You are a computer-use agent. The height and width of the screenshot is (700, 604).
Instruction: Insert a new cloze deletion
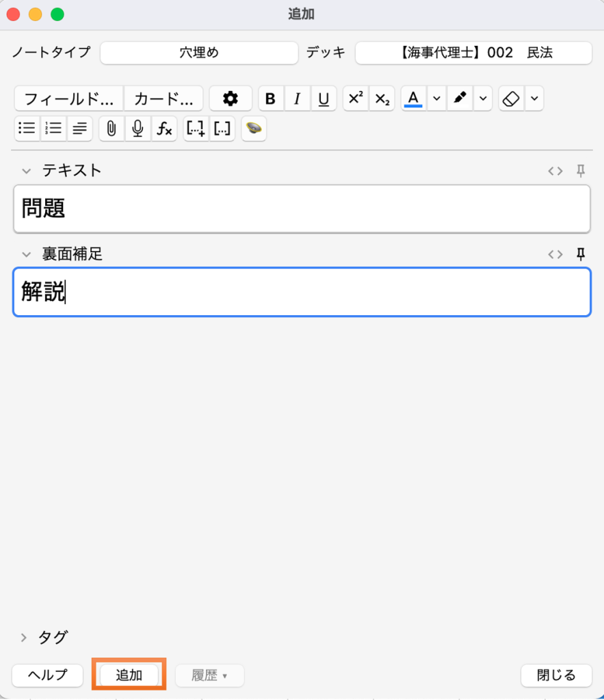[x=196, y=129]
